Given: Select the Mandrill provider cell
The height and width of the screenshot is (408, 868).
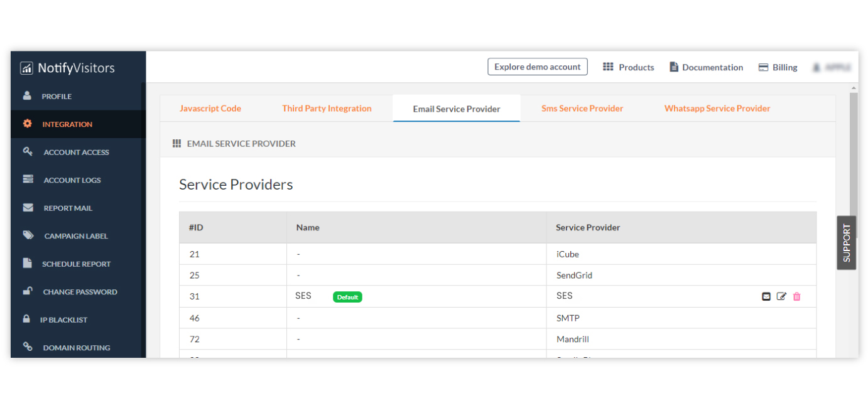Looking at the screenshot, I should point(573,339).
